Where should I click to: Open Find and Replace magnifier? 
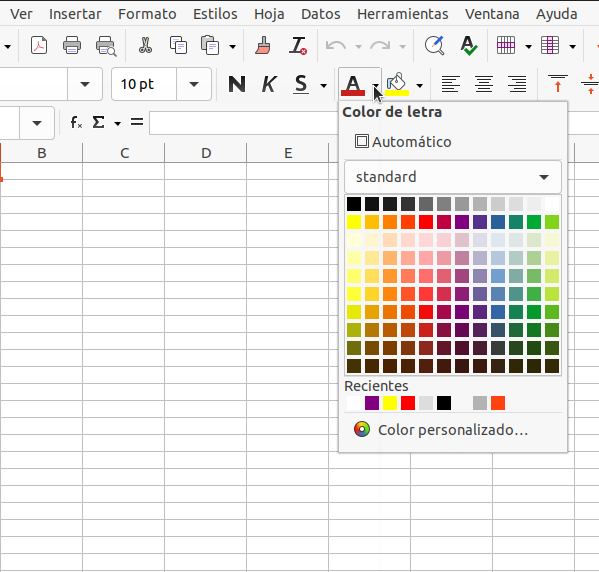point(434,45)
